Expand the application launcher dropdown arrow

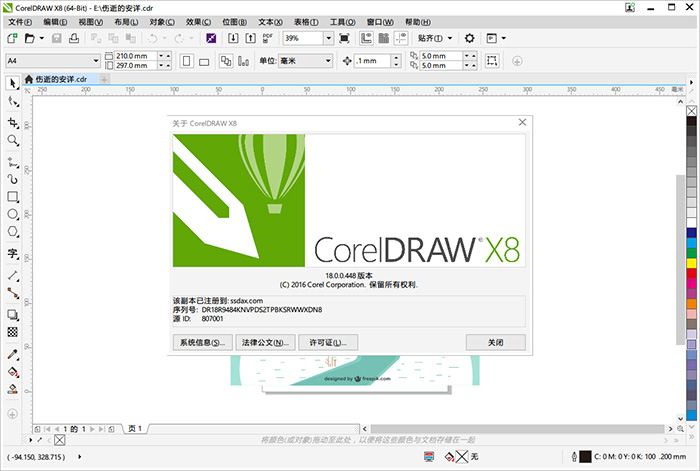click(x=504, y=38)
